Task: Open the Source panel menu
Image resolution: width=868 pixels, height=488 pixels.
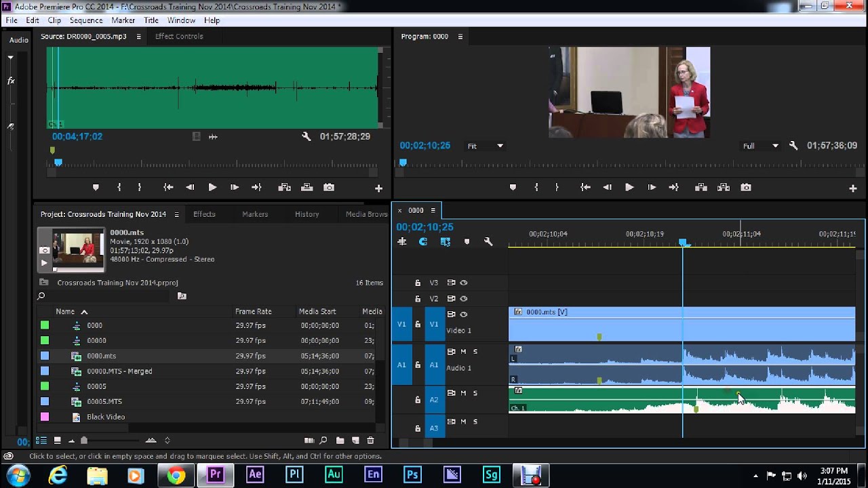Action: [139, 37]
